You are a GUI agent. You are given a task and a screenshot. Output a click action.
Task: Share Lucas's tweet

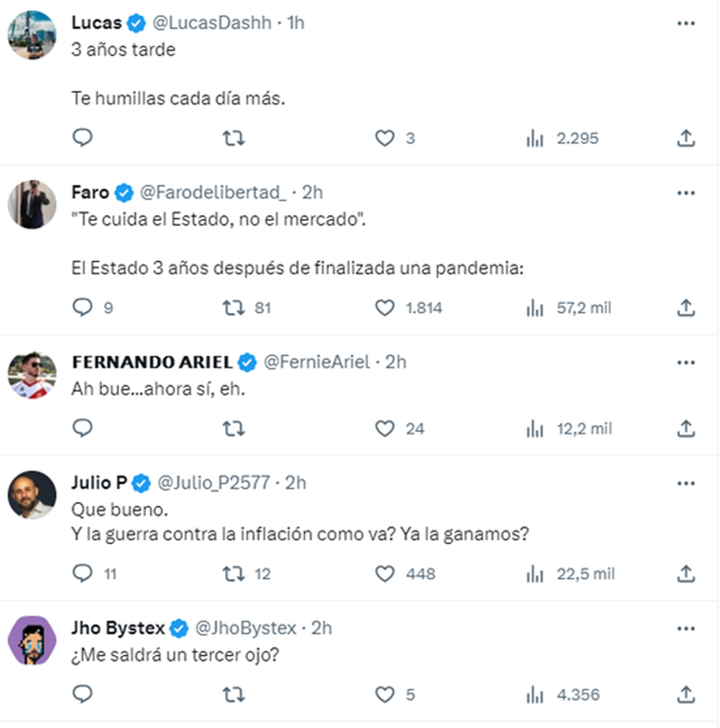point(686,138)
